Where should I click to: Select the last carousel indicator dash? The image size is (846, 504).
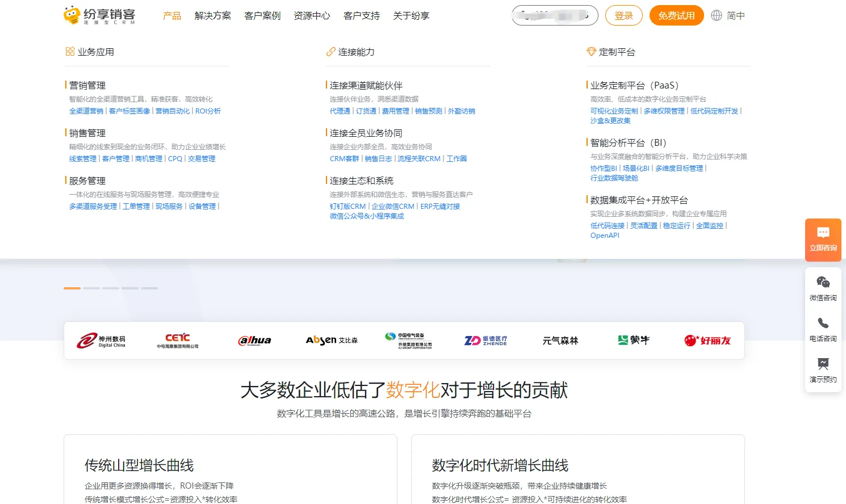click(x=149, y=288)
